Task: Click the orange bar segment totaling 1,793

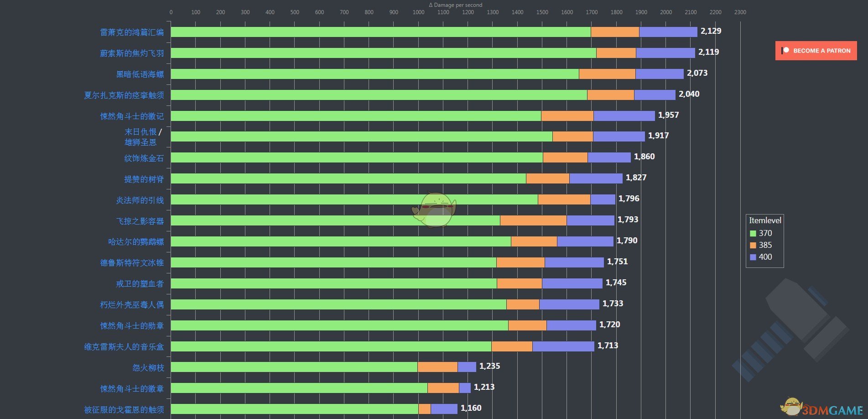Action: 533,220
